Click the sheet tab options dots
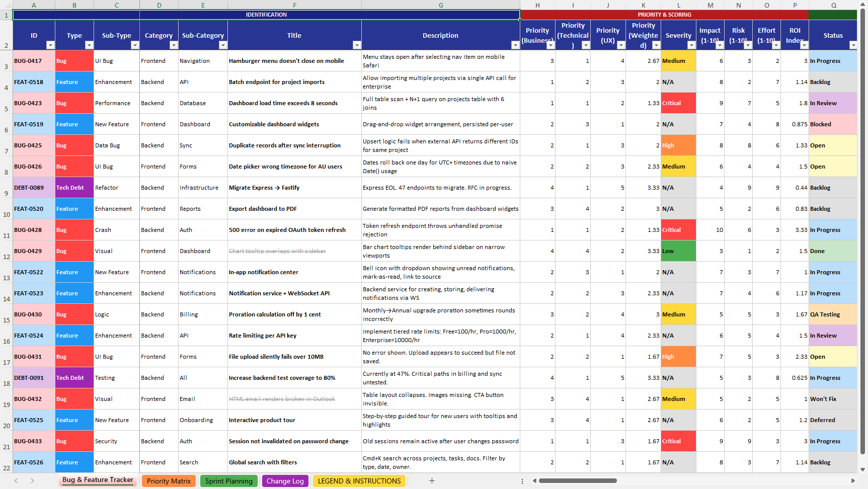Viewport: 868px width, 489px height. pyautogui.click(x=522, y=481)
